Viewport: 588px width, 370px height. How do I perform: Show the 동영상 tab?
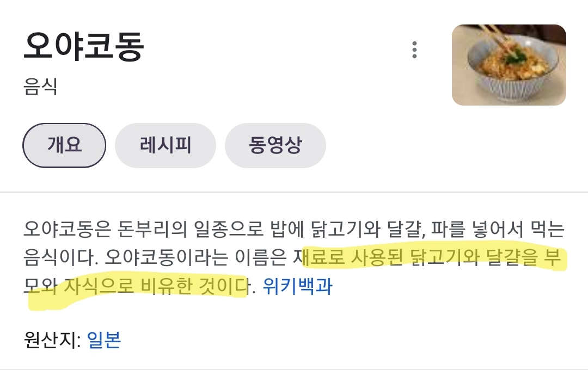[275, 145]
